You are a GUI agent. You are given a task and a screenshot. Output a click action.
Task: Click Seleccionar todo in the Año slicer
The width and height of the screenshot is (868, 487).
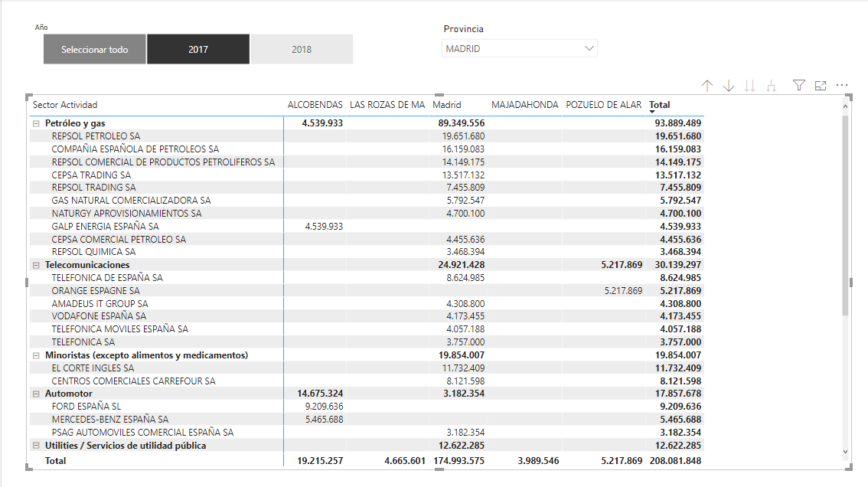click(x=93, y=47)
